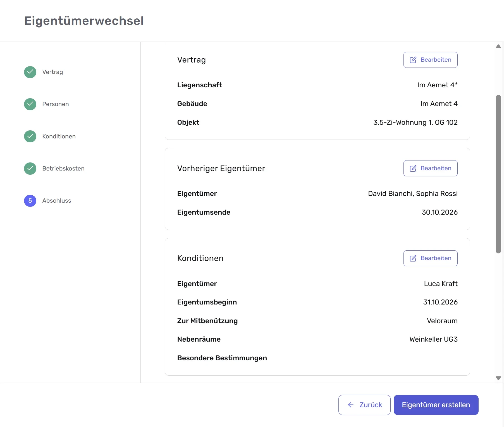Click the green checkmark next to Konditionen step
This screenshot has width=504, height=427.
coord(30,136)
